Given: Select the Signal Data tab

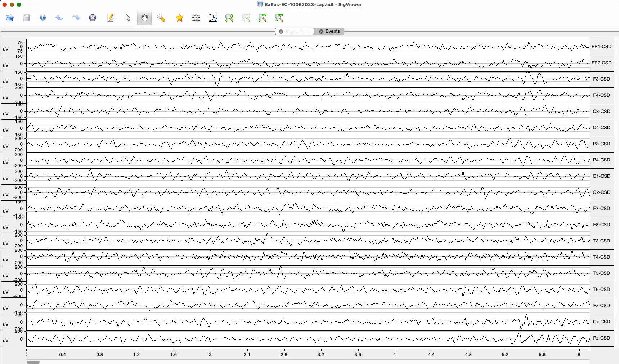Looking at the screenshot, I should coord(298,31).
